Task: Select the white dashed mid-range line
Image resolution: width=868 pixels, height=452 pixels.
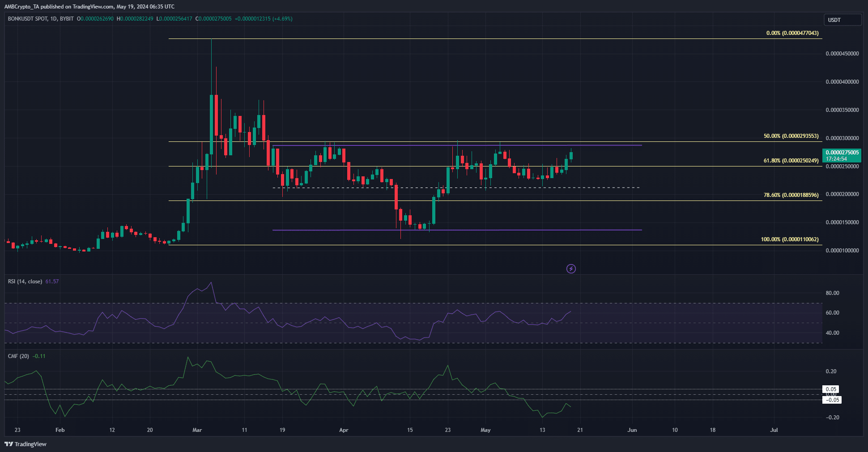Action: click(456, 188)
